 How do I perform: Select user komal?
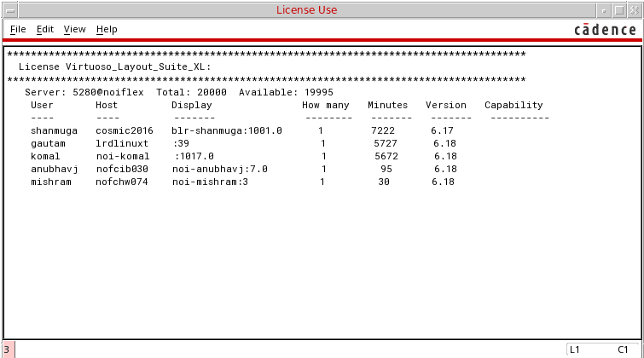(x=45, y=157)
